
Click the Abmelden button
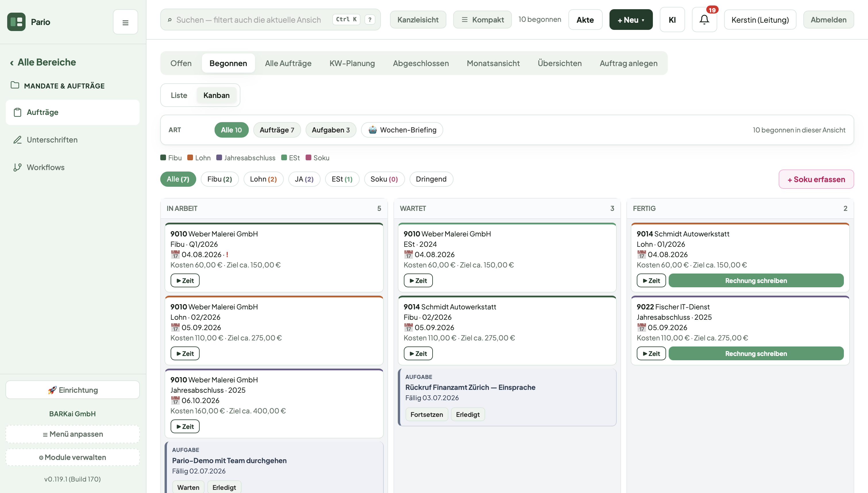828,20
